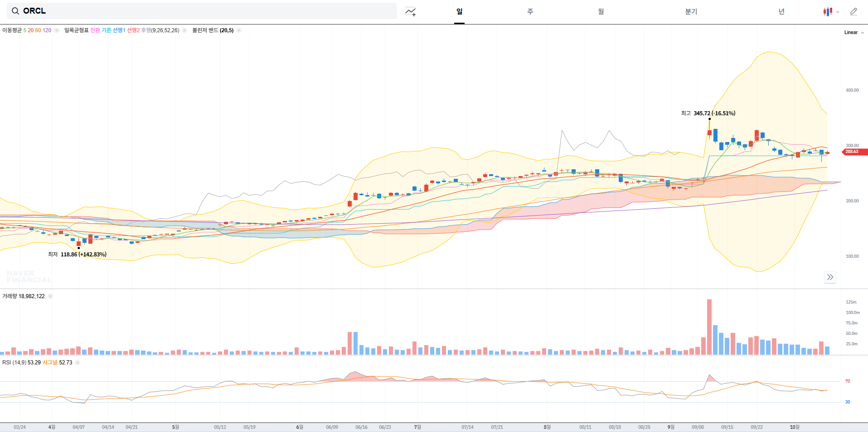
Task: Remove the 볼린저 밴드 indicator with its X
Action: [x=239, y=30]
